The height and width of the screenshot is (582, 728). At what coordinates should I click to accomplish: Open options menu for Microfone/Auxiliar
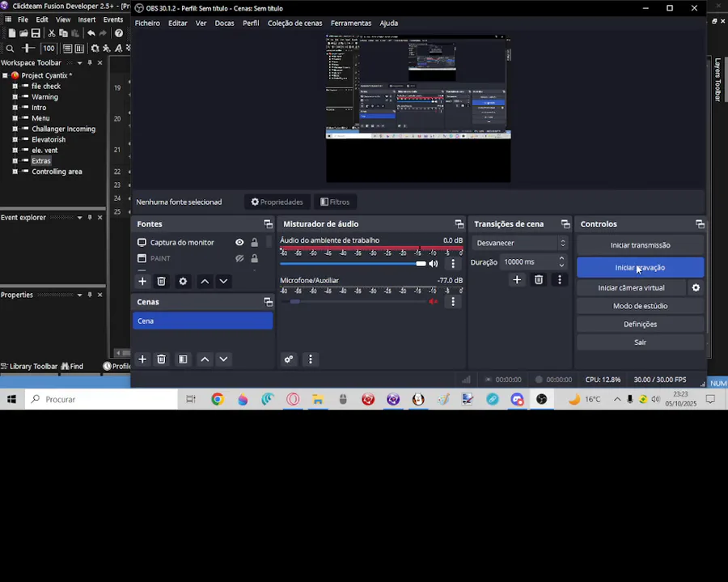(453, 301)
